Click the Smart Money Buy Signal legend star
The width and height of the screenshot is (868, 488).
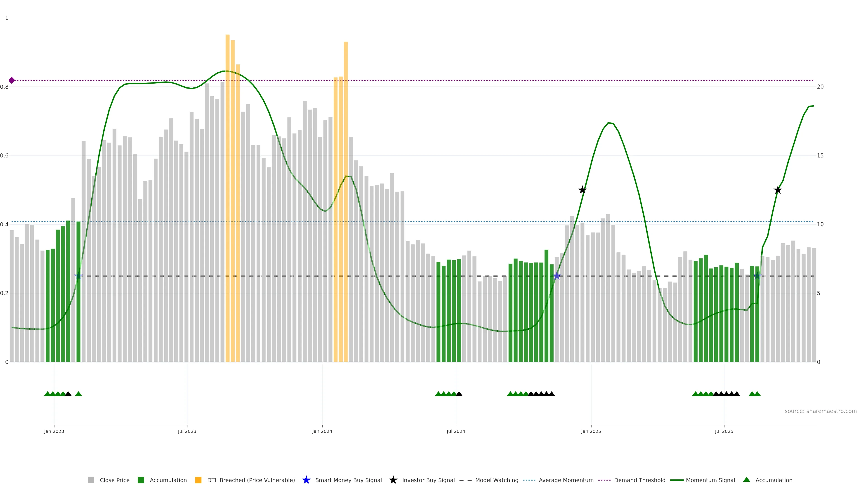pyautogui.click(x=306, y=480)
